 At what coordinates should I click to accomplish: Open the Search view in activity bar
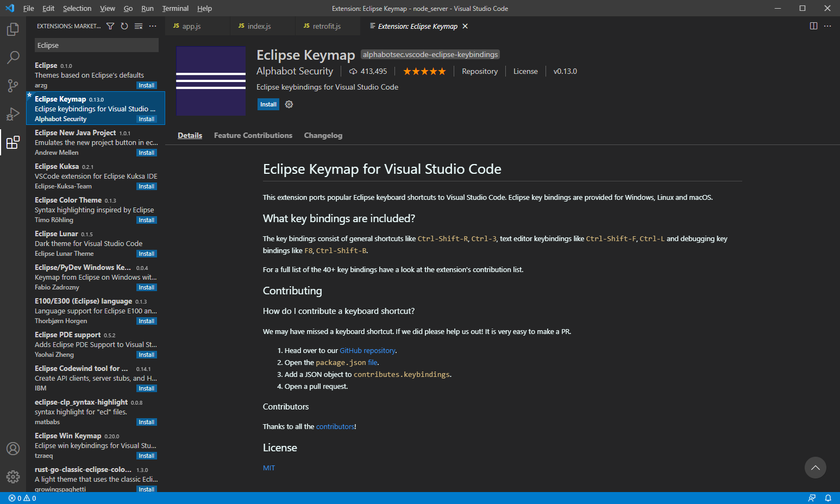point(13,58)
